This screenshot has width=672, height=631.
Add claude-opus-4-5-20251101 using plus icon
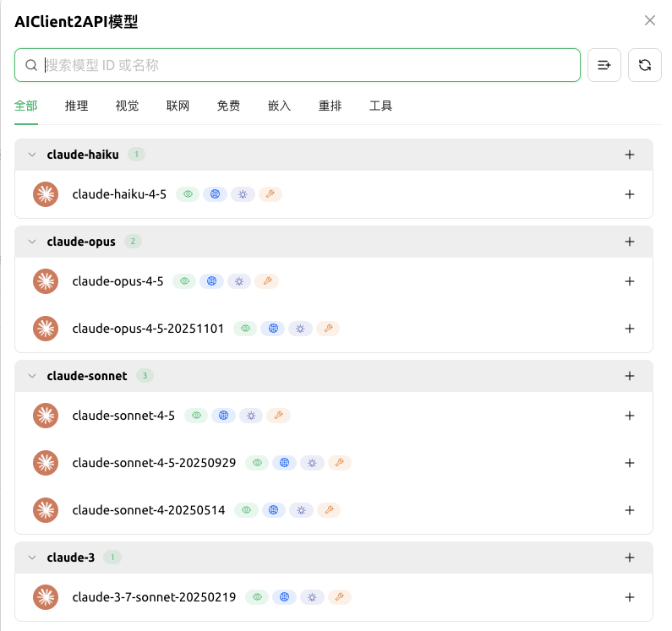[x=629, y=329]
